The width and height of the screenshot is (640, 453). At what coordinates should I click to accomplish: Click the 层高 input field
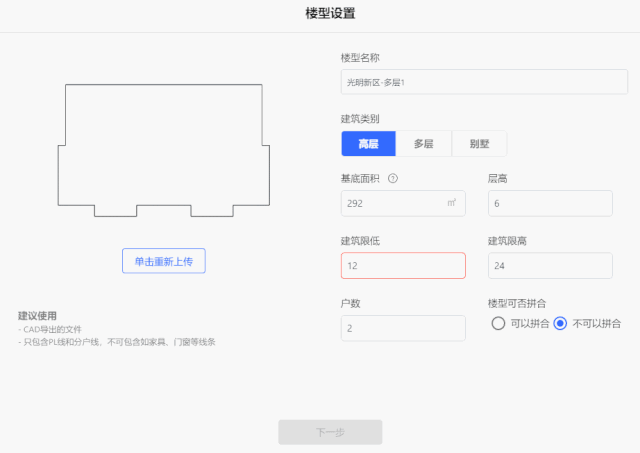coord(550,203)
